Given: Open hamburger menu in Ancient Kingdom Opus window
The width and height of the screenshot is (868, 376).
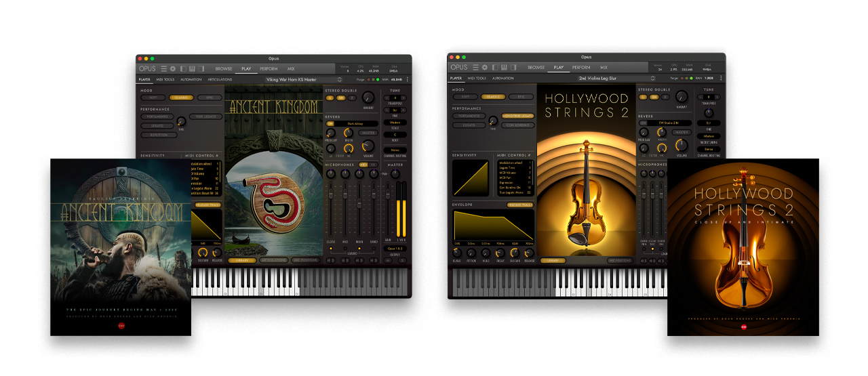Looking at the screenshot, I should [163, 68].
